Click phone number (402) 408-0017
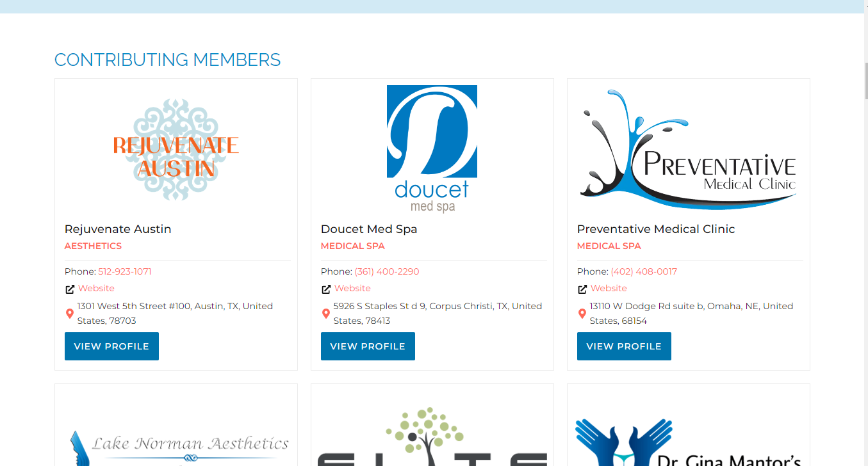 tap(644, 271)
